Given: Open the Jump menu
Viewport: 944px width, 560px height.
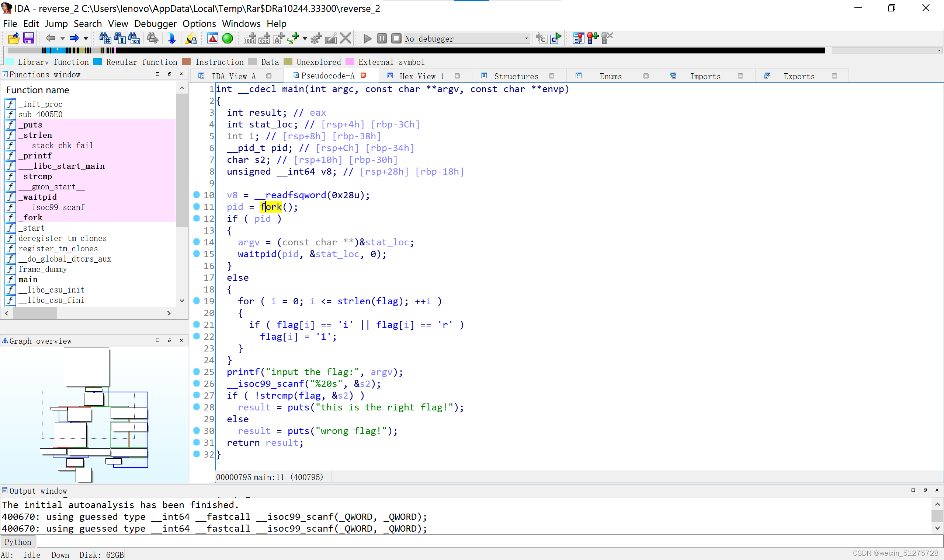Looking at the screenshot, I should [56, 24].
